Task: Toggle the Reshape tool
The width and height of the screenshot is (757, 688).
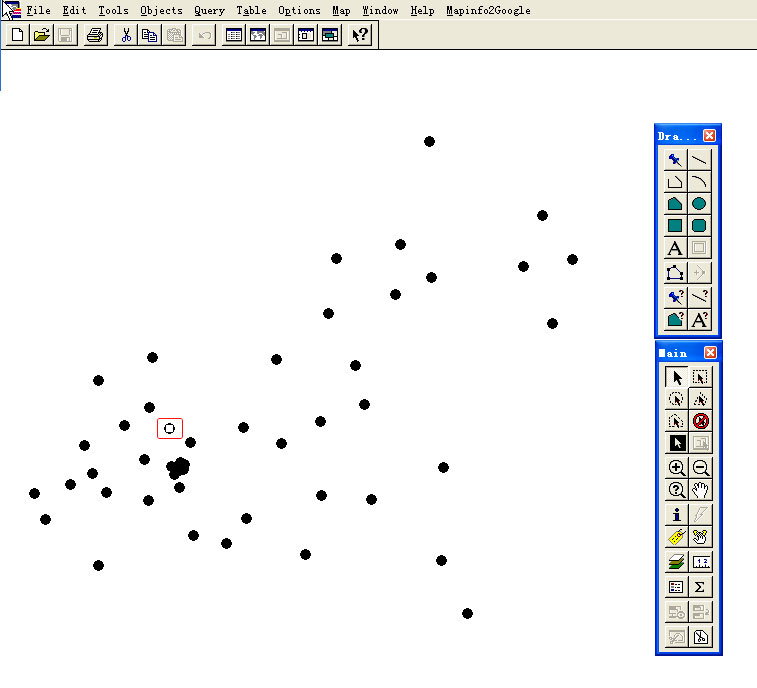Action: pyautogui.click(x=675, y=273)
